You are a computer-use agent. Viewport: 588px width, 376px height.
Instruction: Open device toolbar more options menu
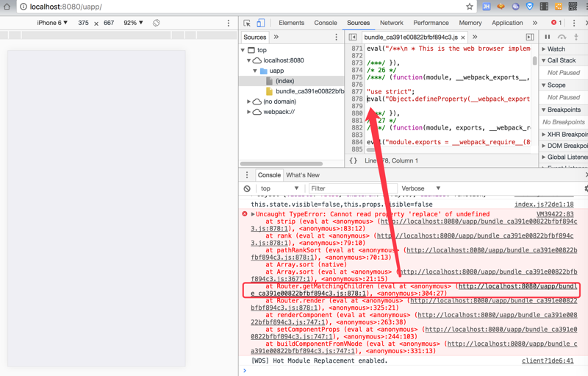pyautogui.click(x=229, y=23)
